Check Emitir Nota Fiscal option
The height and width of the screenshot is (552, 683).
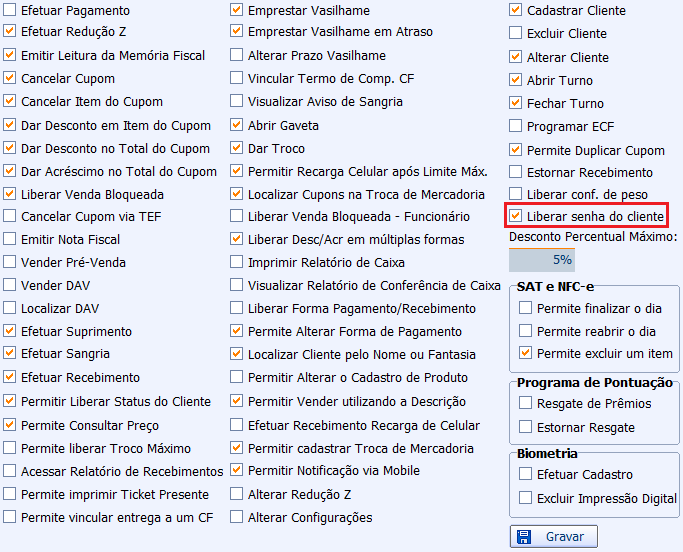point(10,239)
